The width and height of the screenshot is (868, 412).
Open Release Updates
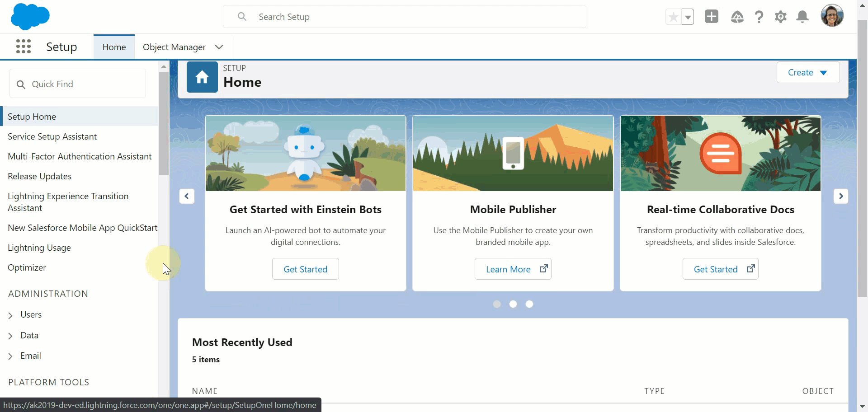pos(39,176)
